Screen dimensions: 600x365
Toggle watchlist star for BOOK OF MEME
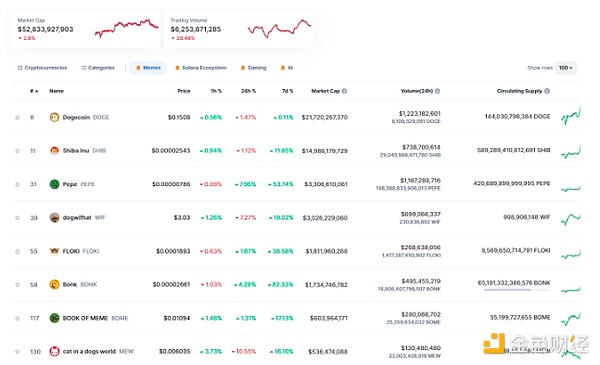click(x=17, y=318)
